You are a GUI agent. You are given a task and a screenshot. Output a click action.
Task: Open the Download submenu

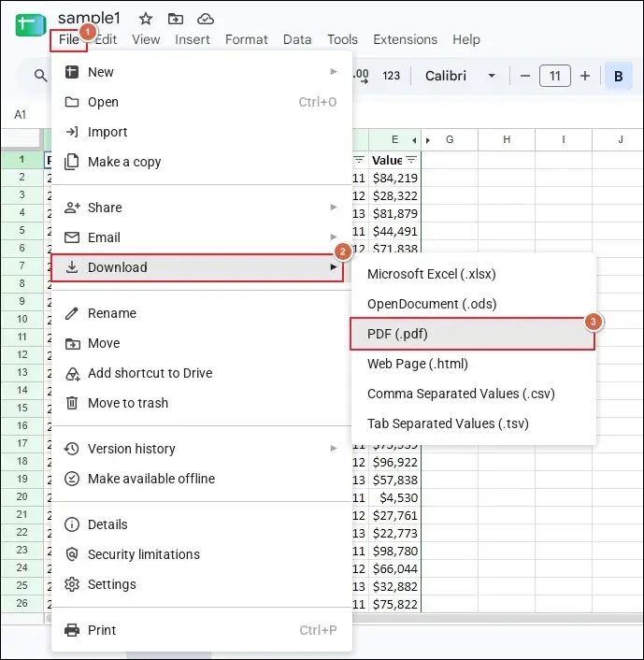point(197,267)
